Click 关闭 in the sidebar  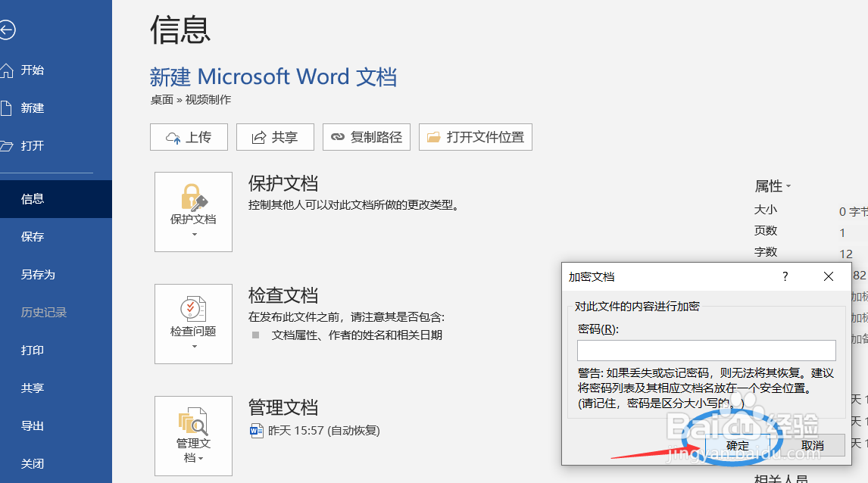click(x=56, y=463)
